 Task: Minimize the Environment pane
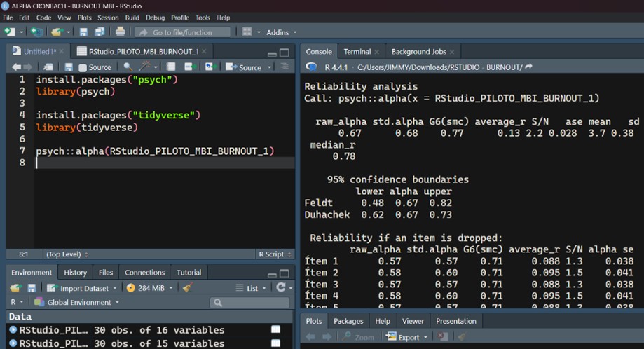(x=271, y=274)
